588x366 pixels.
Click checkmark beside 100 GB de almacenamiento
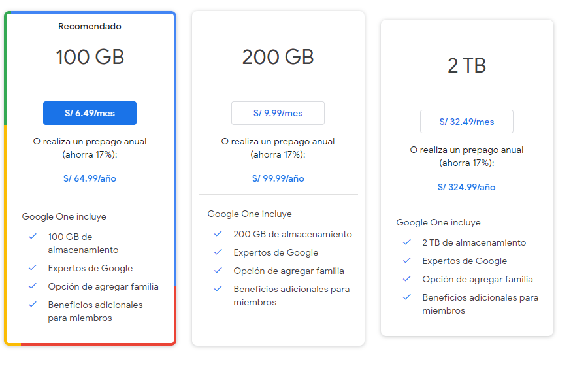(33, 236)
